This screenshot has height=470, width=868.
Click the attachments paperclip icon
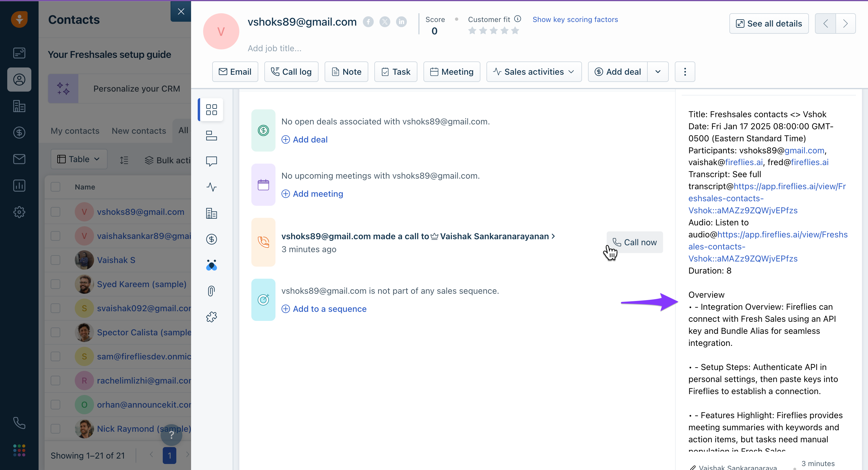coord(211,291)
